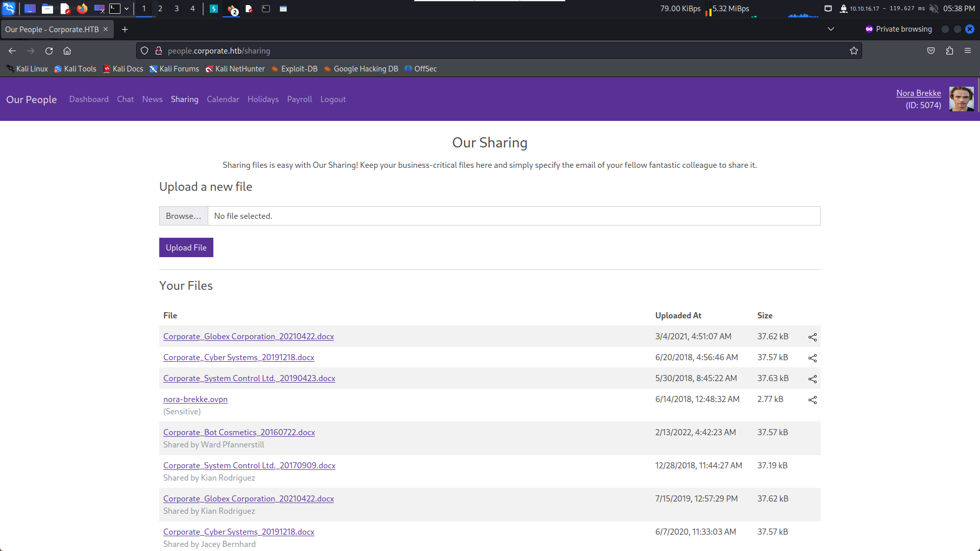The height and width of the screenshot is (551, 980).
Task: Share the Corporate_Cyber Systems_20191218.docx file
Action: [x=813, y=358]
